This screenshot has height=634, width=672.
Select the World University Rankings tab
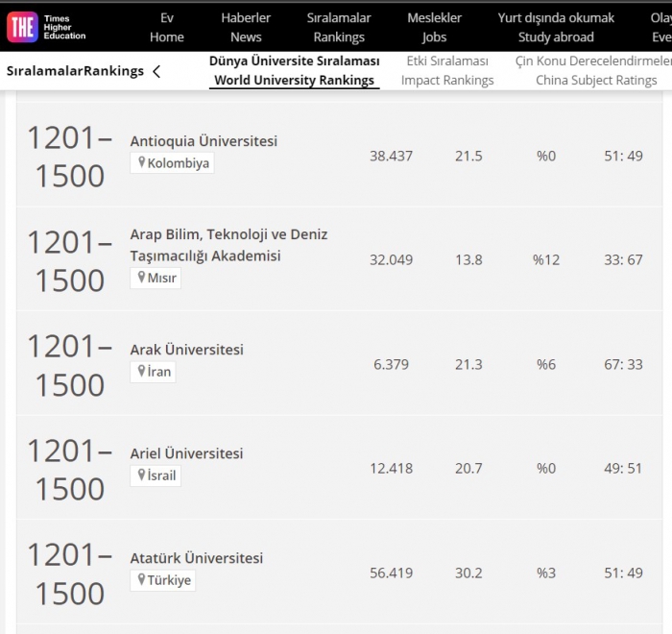click(x=295, y=71)
